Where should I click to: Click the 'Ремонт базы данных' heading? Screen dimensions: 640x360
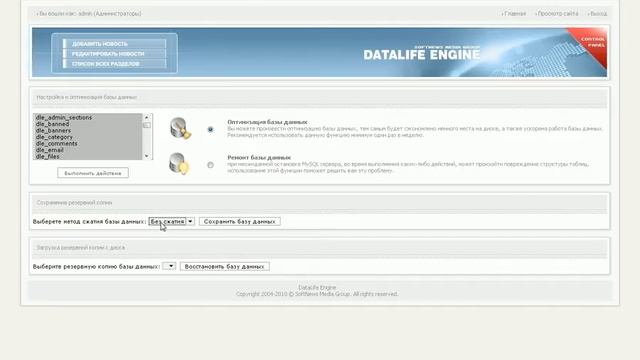259,157
